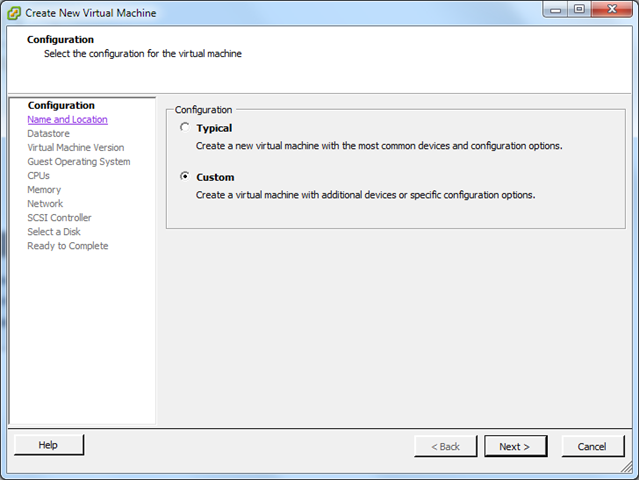Click the Next button

click(x=515, y=446)
